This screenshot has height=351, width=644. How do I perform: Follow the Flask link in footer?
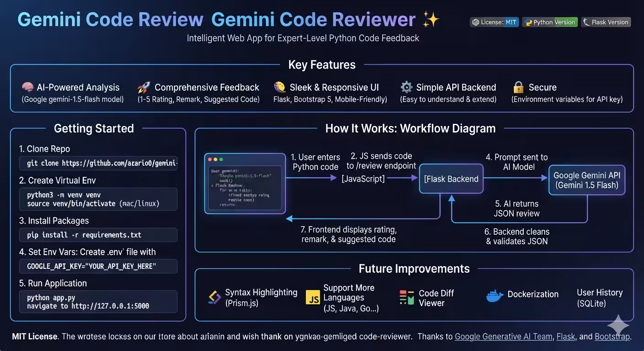click(x=566, y=336)
